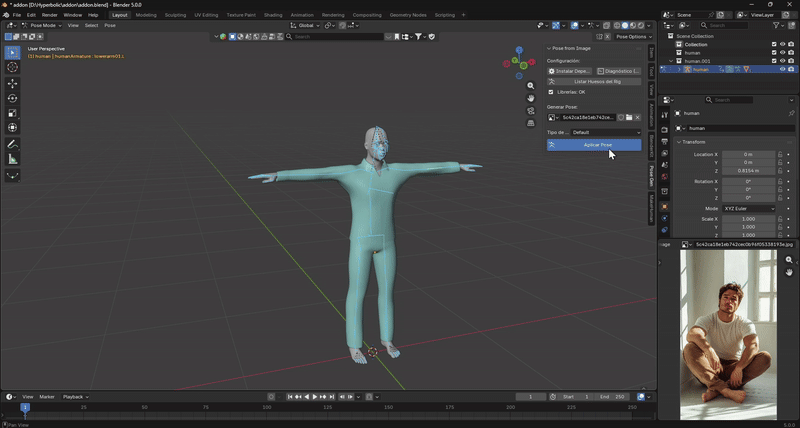Choose the Move tool in toolbar
The image size is (800, 428).
point(12,84)
